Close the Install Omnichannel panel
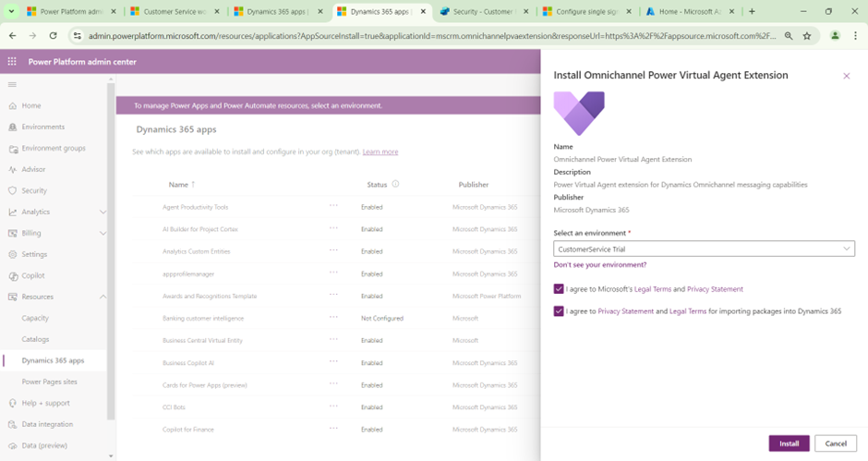The height and width of the screenshot is (461, 868). coord(846,76)
